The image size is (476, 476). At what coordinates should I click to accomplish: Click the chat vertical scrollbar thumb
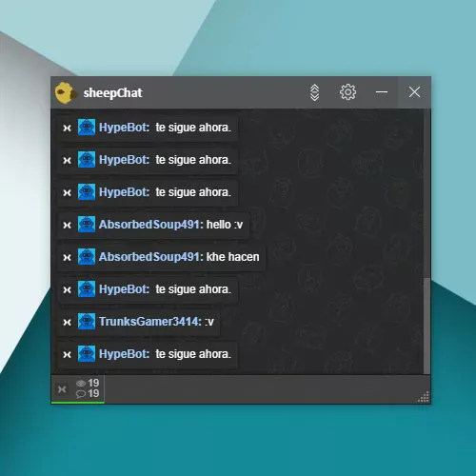point(426,326)
